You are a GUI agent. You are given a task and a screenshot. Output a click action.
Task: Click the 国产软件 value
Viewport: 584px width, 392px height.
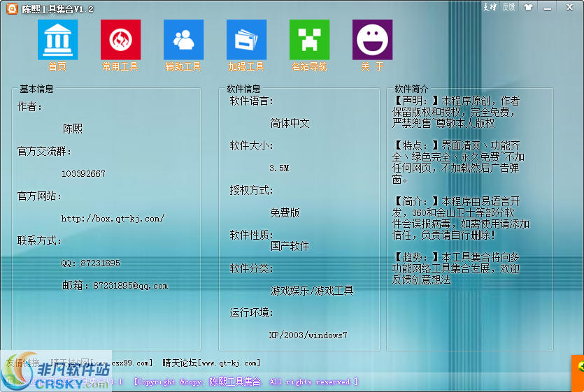290,246
